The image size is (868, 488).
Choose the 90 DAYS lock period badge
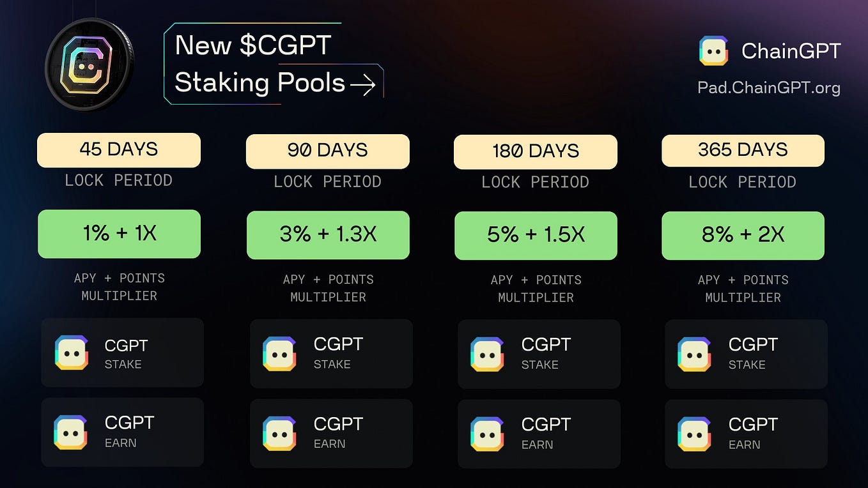point(327,151)
